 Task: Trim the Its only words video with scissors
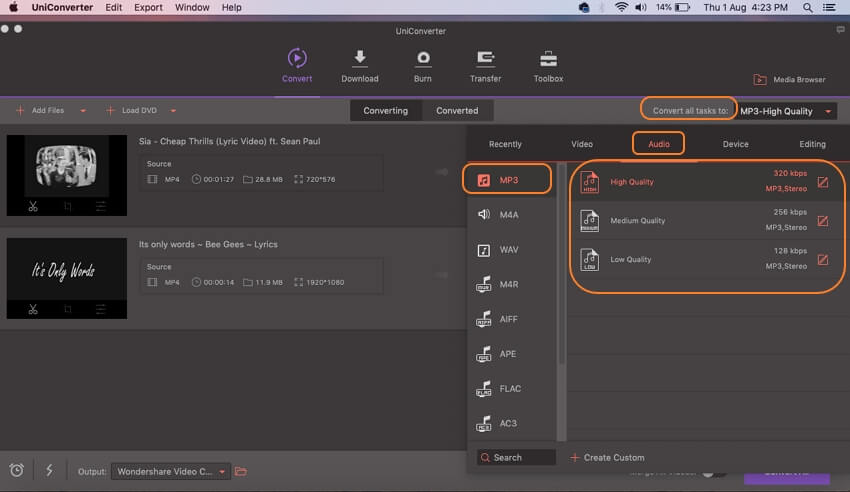33,309
